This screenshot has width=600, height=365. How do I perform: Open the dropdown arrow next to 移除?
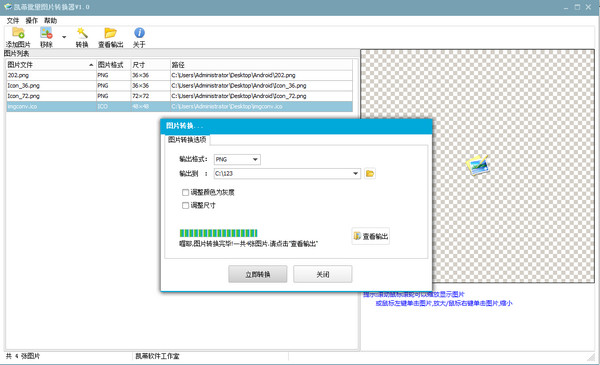[64, 37]
